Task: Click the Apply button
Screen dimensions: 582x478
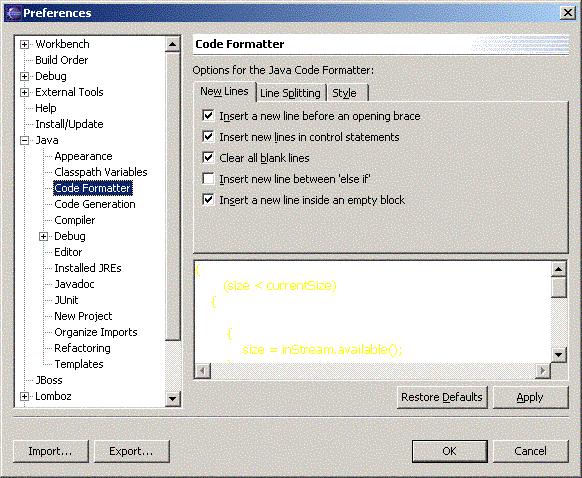Action: [x=530, y=397]
